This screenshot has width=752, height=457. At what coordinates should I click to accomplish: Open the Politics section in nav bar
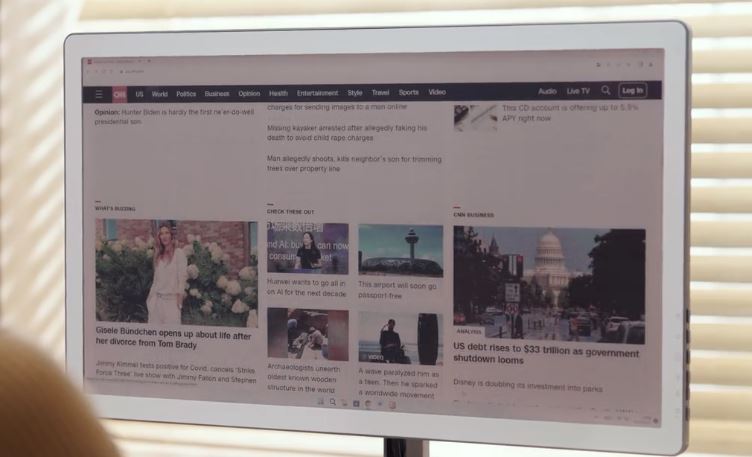(186, 94)
